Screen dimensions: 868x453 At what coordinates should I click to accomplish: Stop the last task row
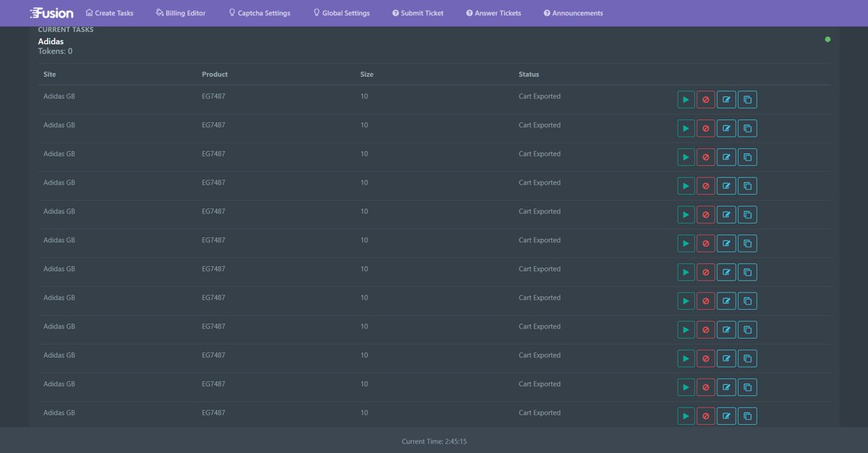tap(706, 416)
